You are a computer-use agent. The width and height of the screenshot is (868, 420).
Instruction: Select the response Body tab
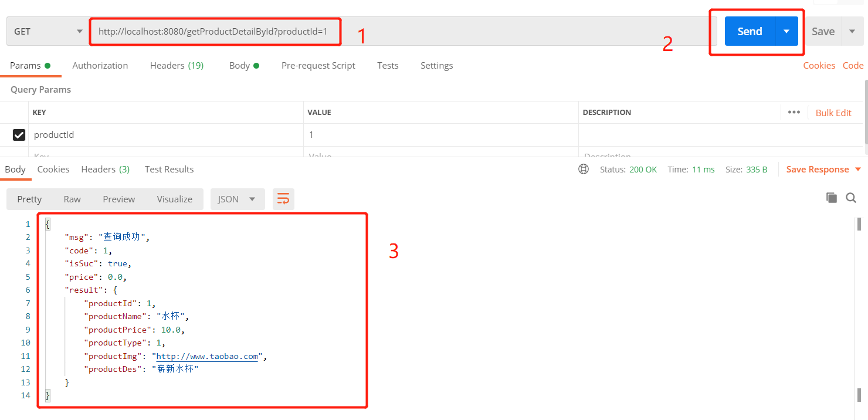15,170
